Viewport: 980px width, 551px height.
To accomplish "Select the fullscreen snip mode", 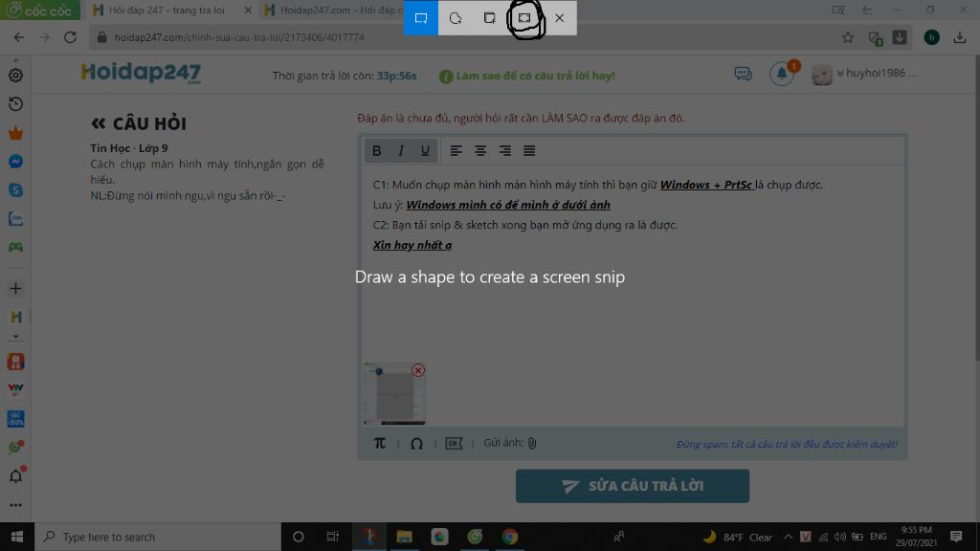I will pyautogui.click(x=524, y=17).
